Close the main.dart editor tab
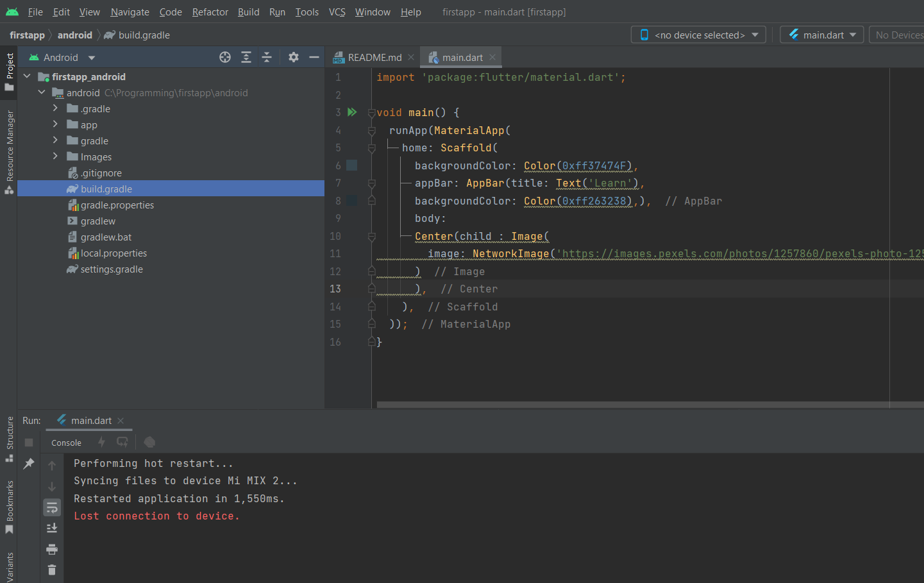This screenshot has width=924, height=583. click(x=492, y=57)
